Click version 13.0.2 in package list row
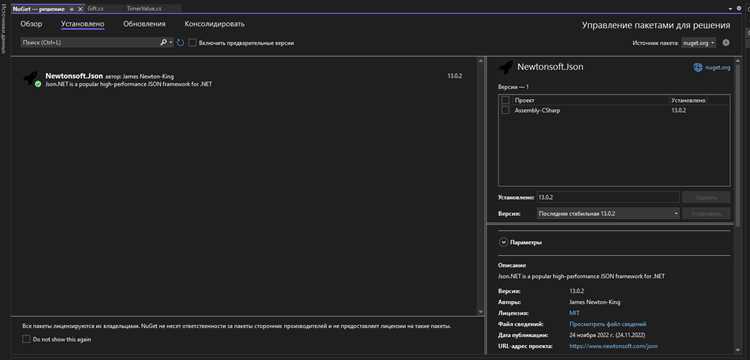This screenshot has height=360, width=750. pyautogui.click(x=454, y=76)
